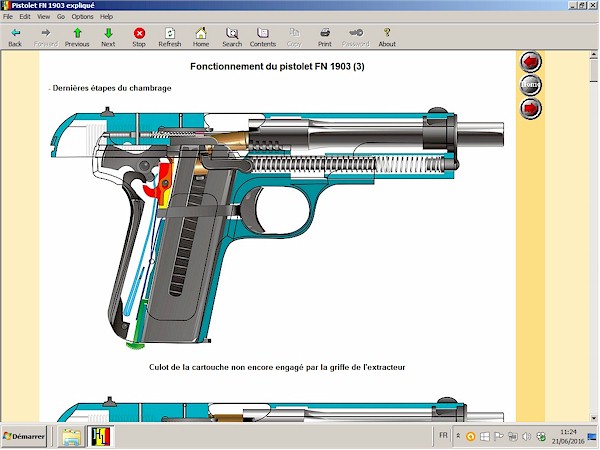Click the heading "Fonctionnement du pistolet FN 1903 (3)"
This screenshot has width=600, height=450.
[x=277, y=67]
